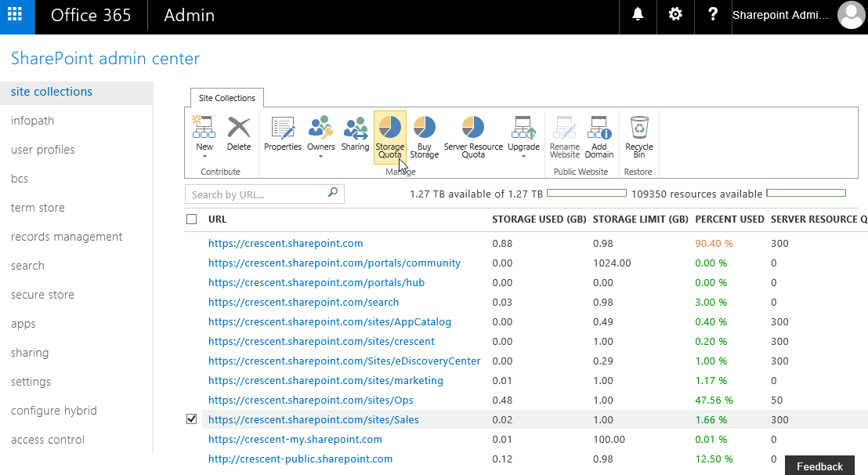Open the Properties tool
868x475 pixels.
[x=282, y=133]
